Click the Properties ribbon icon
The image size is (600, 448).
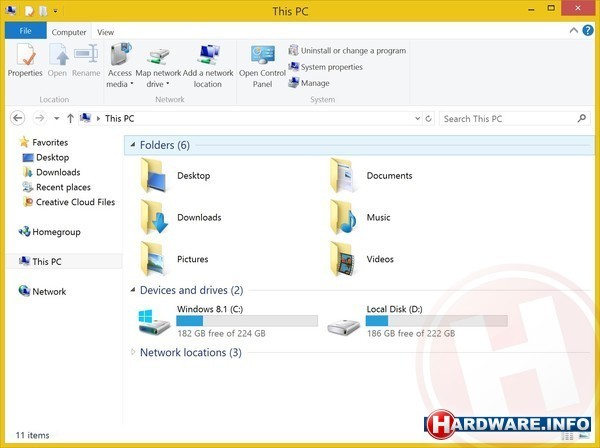point(26,55)
